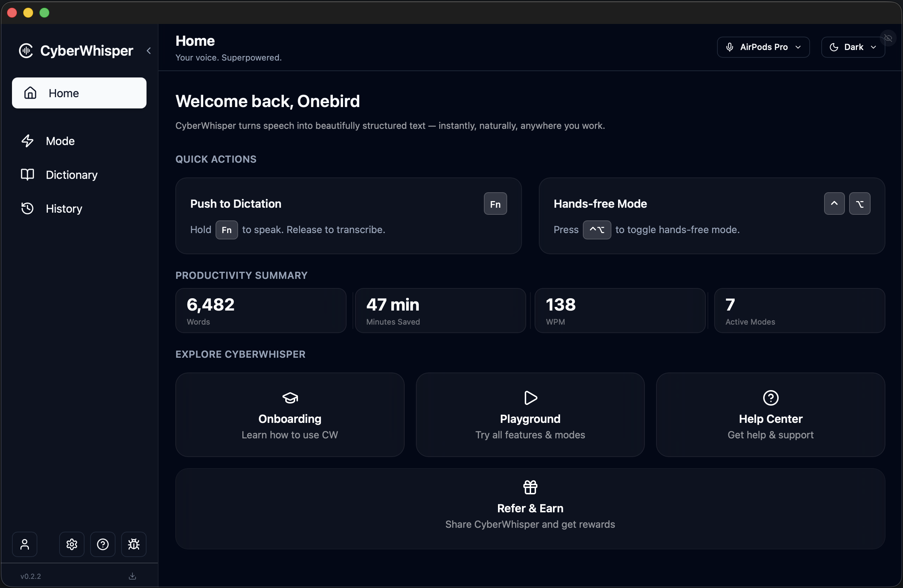Open the account profile icon at bottom left
The width and height of the screenshot is (903, 588).
coord(24,544)
